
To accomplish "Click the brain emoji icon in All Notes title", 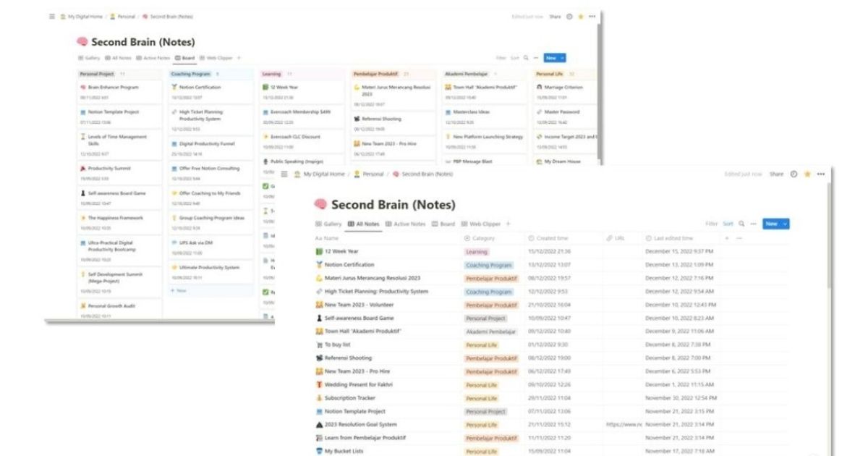I will 320,205.
